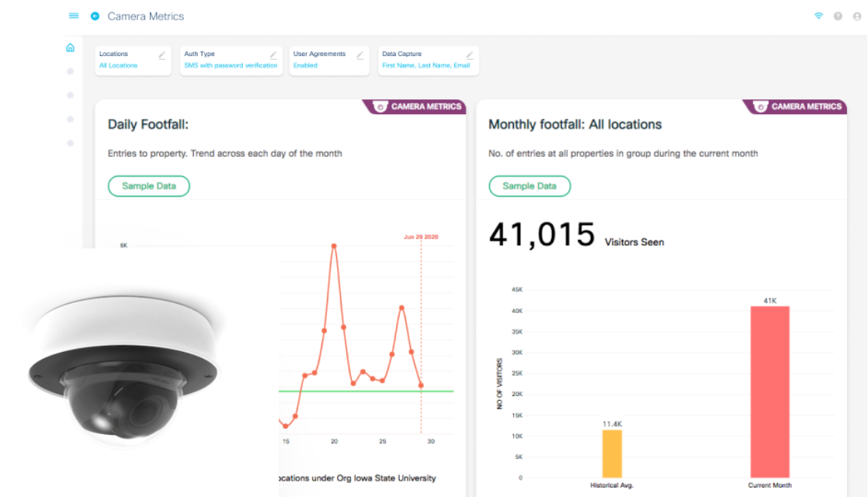
Task: Click Camera Metrics badge on Monthly footfall card
Action: pos(798,106)
